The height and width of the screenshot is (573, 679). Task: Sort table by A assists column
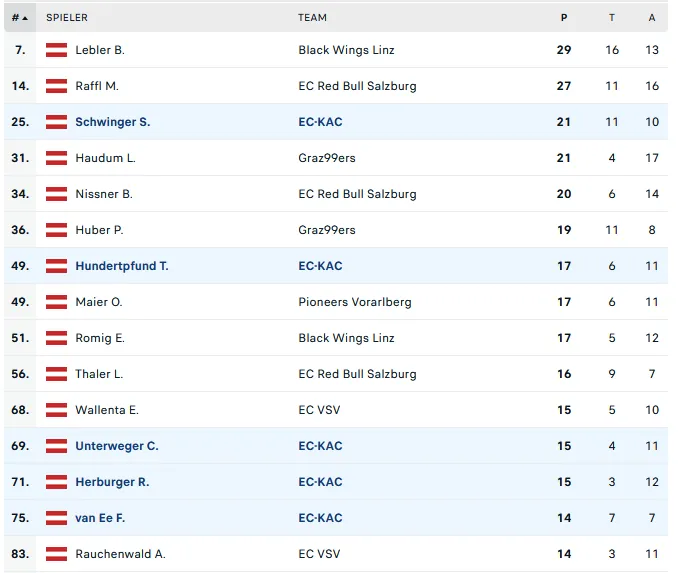click(652, 18)
